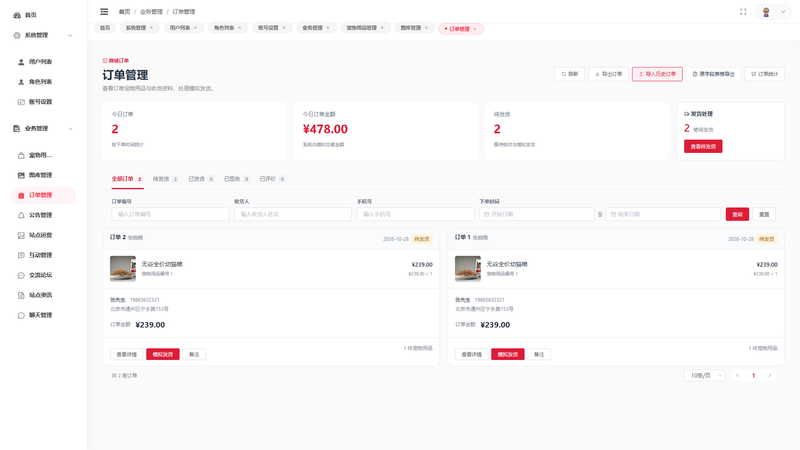Click 备注 on 订单 2 card
Image resolution: width=800 pixels, height=450 pixels.
[194, 355]
